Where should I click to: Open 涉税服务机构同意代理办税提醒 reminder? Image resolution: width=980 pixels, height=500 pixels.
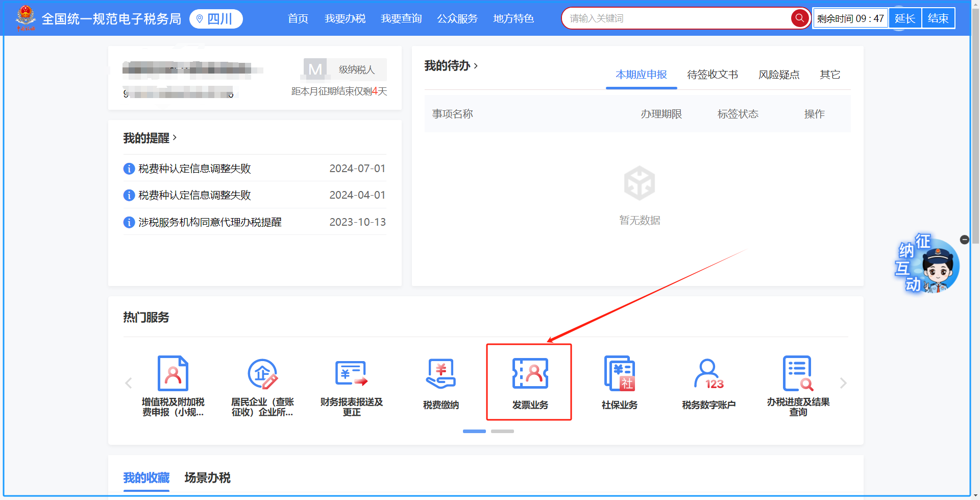pyautogui.click(x=210, y=222)
